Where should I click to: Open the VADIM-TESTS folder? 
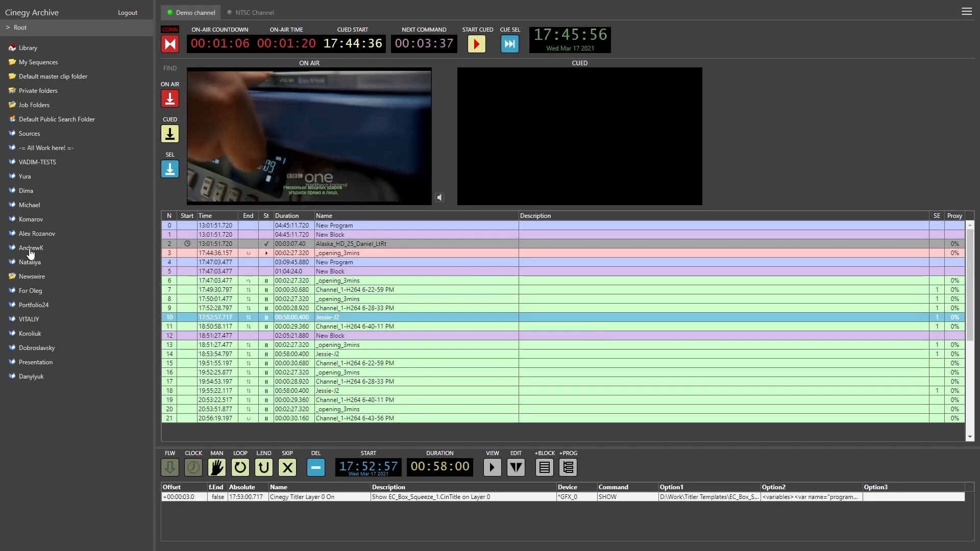(x=37, y=162)
